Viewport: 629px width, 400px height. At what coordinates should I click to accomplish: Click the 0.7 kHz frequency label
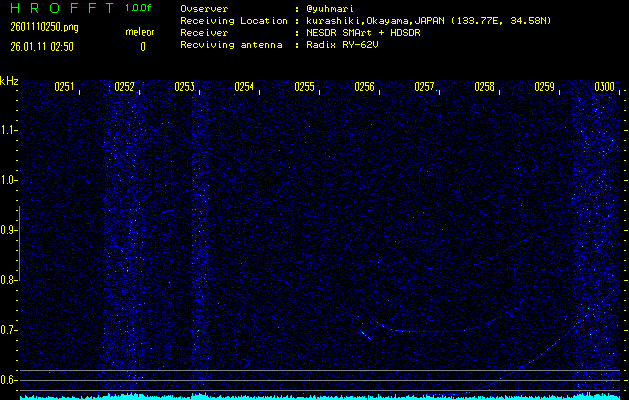[x=9, y=330]
